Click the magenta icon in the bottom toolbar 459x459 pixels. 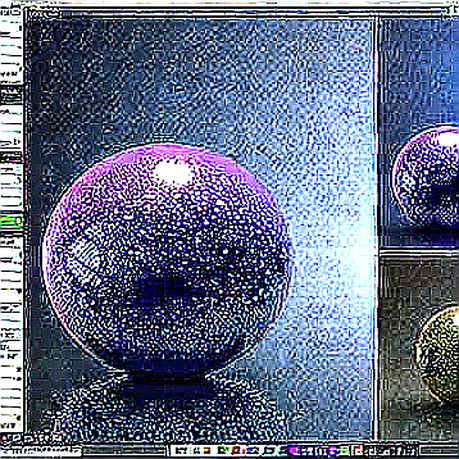(x=294, y=451)
